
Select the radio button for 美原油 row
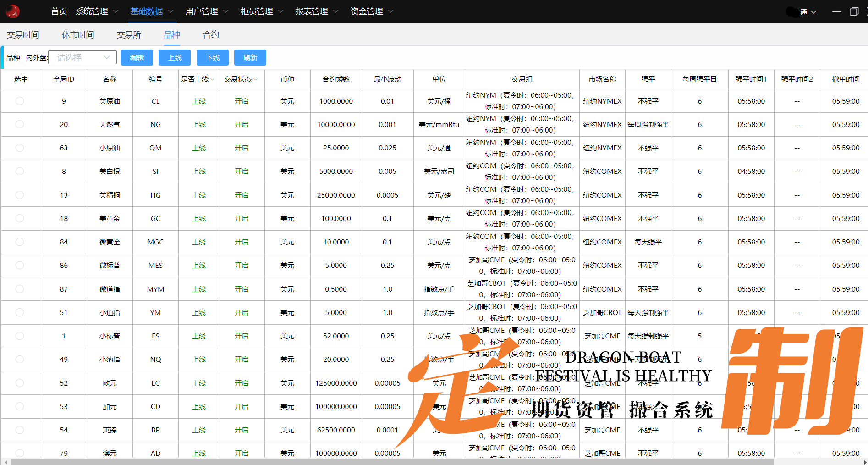point(20,101)
